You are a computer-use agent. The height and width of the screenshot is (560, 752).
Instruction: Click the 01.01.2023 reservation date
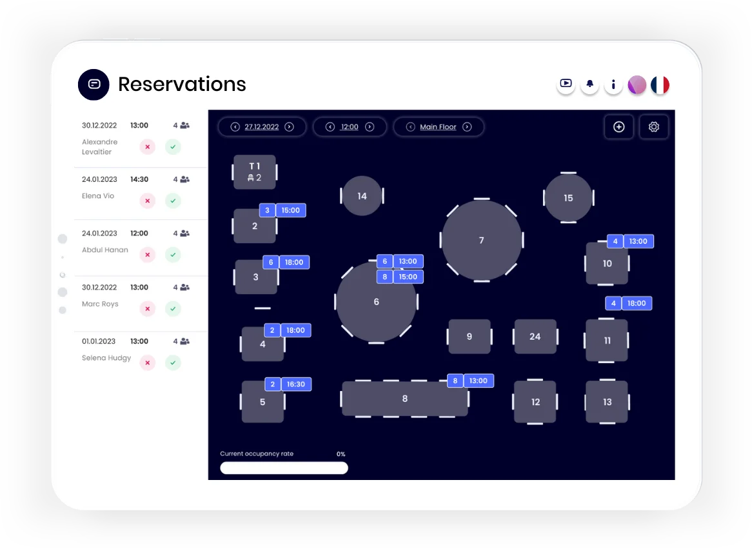pyautogui.click(x=99, y=341)
